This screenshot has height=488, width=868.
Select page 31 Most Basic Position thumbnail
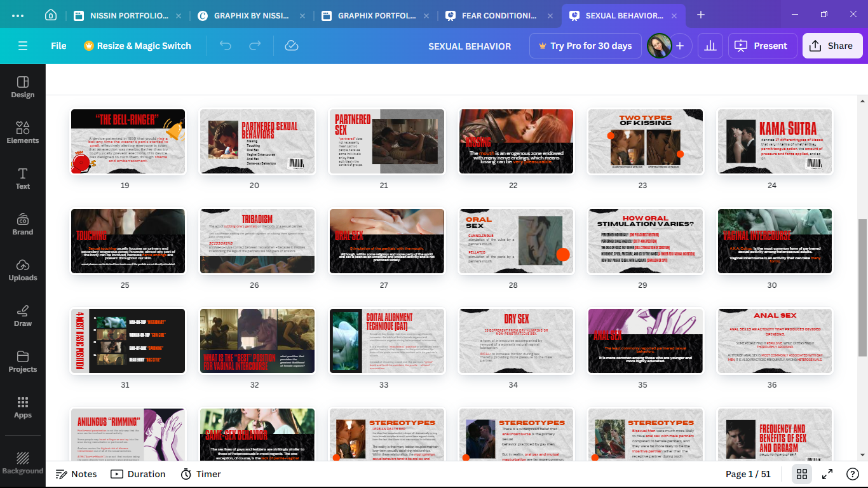tap(128, 341)
